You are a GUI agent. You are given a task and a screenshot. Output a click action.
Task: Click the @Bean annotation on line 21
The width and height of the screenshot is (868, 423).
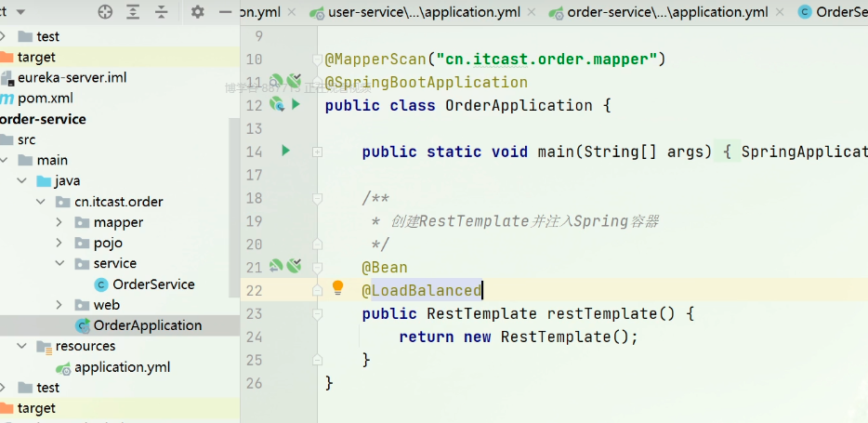point(385,268)
